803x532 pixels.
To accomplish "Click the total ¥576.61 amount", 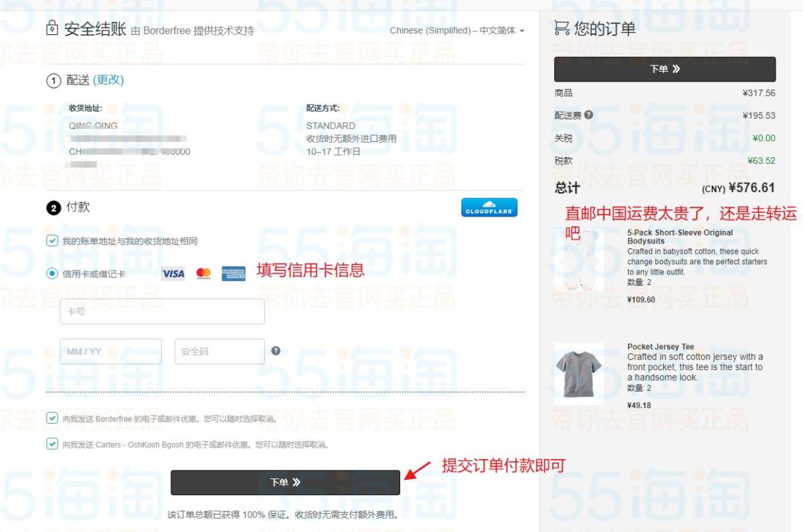I will click(751, 188).
